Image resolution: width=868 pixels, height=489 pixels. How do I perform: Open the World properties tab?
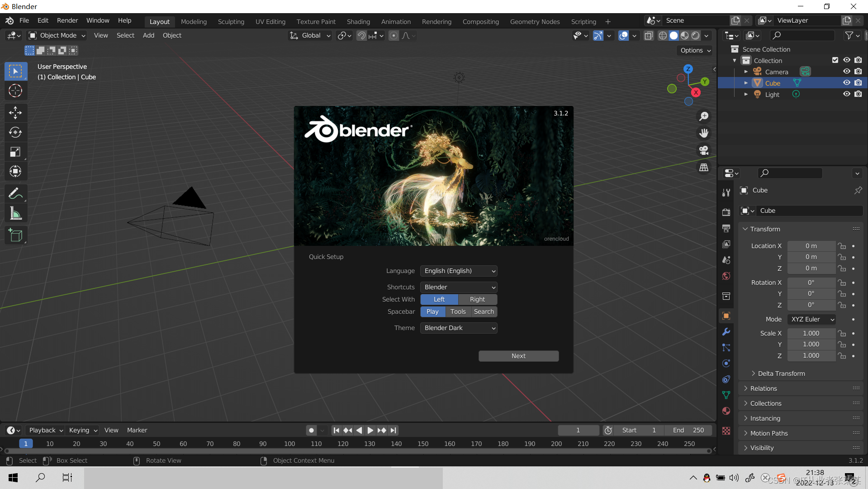tap(726, 276)
